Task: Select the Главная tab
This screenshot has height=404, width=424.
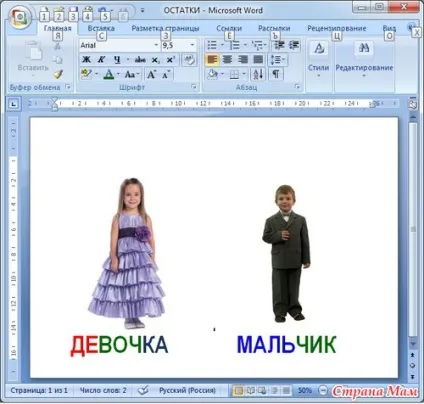Action: click(58, 28)
